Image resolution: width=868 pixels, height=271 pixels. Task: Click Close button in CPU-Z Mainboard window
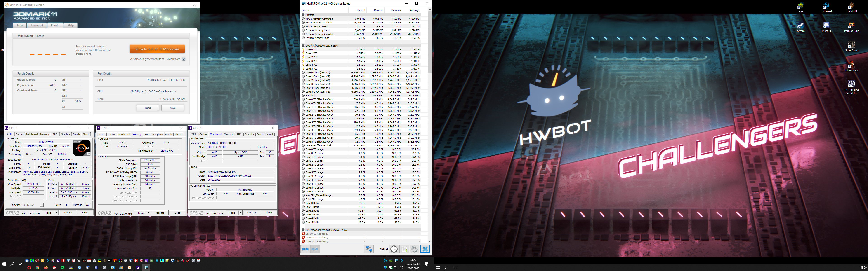(x=269, y=213)
